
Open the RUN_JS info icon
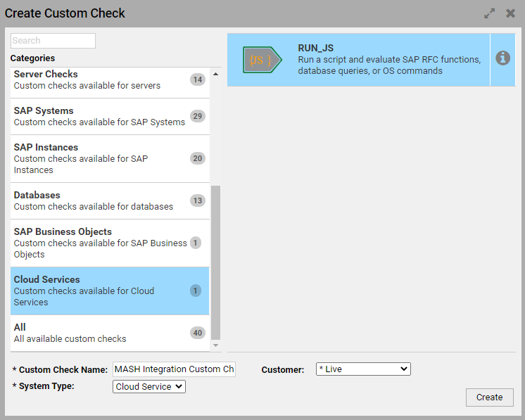coord(502,58)
